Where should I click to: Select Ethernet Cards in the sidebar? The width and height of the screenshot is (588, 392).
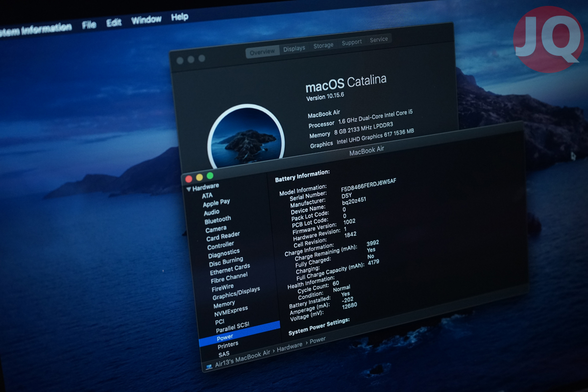coord(230,269)
